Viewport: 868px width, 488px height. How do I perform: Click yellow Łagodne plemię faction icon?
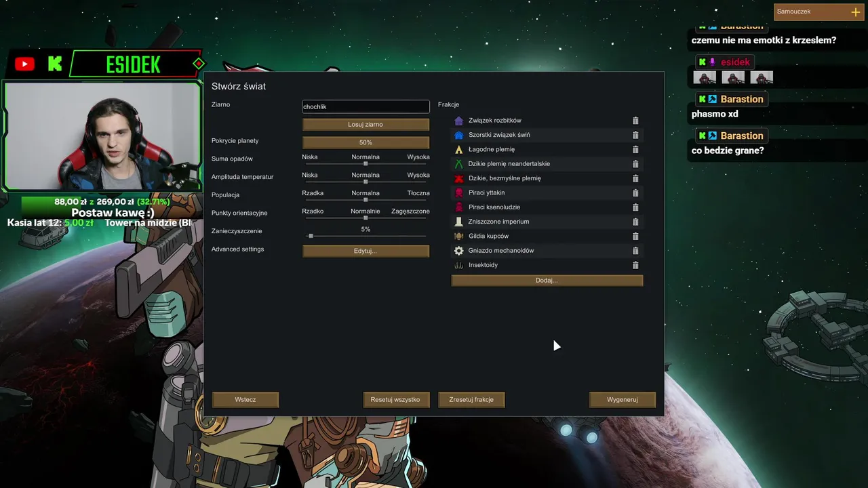pyautogui.click(x=459, y=150)
